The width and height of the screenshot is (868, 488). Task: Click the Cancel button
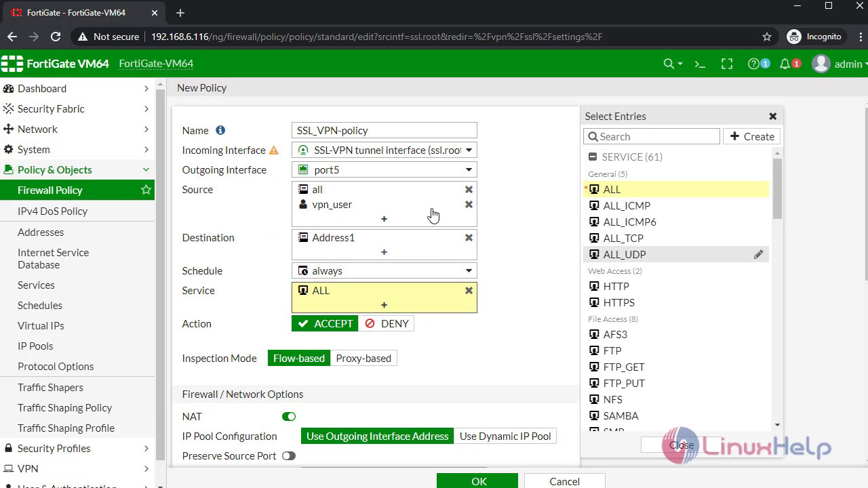point(564,481)
